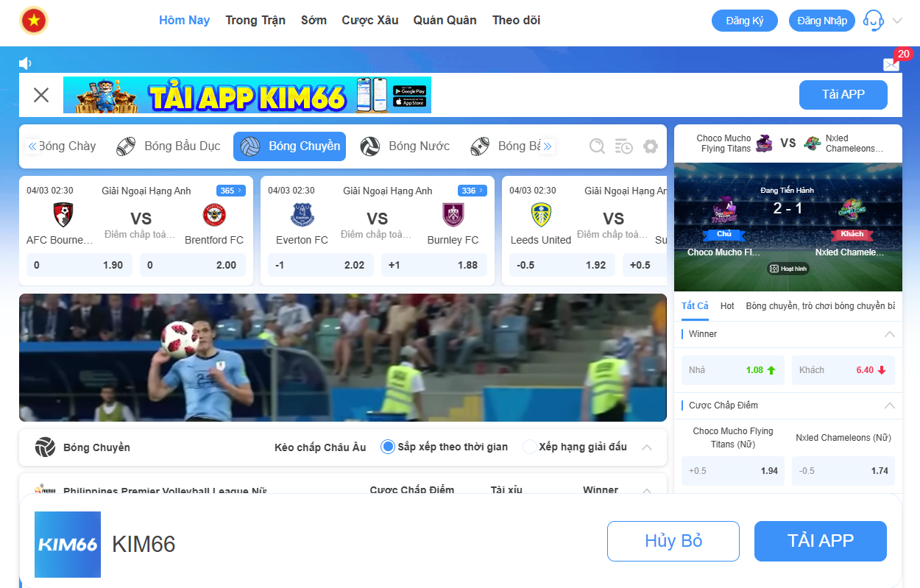
Task: Open the bet history clock-list icon
Action: click(x=623, y=146)
